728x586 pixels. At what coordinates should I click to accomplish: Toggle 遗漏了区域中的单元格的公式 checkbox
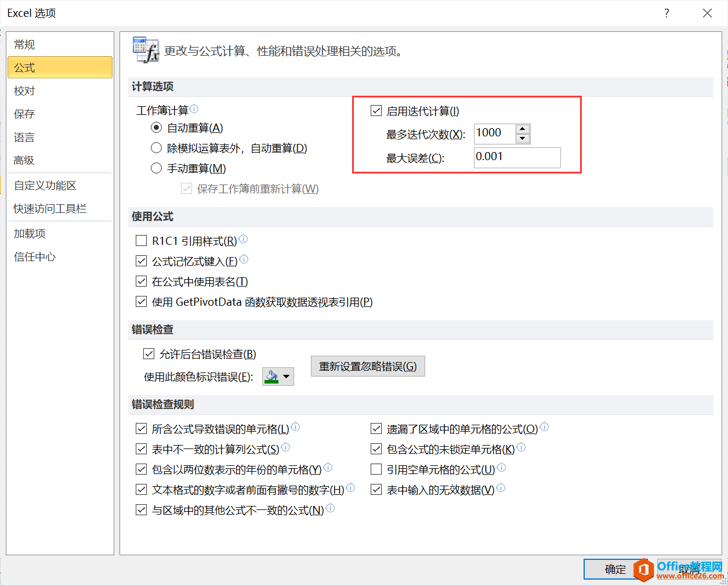pyautogui.click(x=376, y=429)
